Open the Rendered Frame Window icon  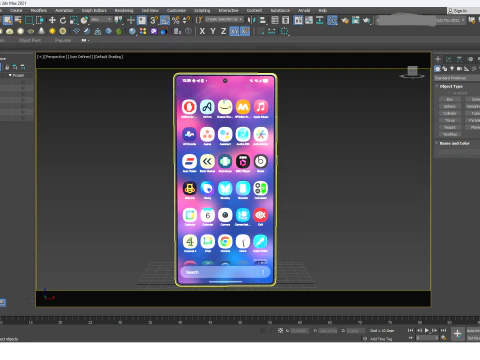[x=356, y=20]
